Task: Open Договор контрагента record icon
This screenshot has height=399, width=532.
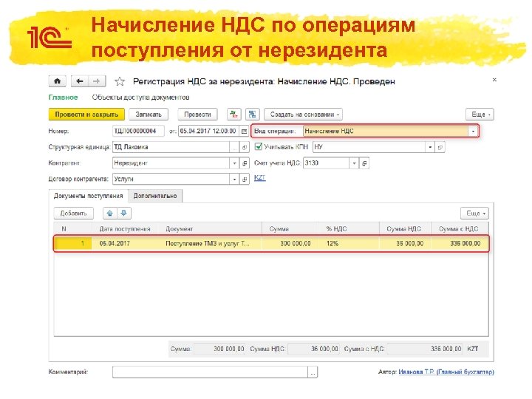Action: pos(245,179)
